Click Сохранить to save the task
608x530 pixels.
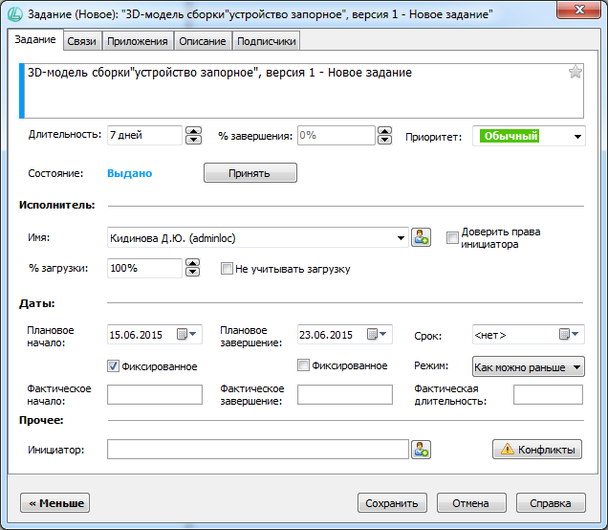tap(392, 503)
